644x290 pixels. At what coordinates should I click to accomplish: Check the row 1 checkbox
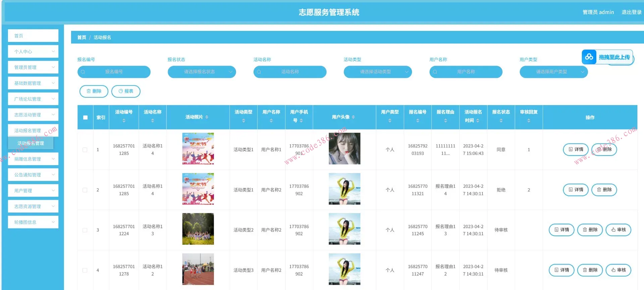point(85,150)
